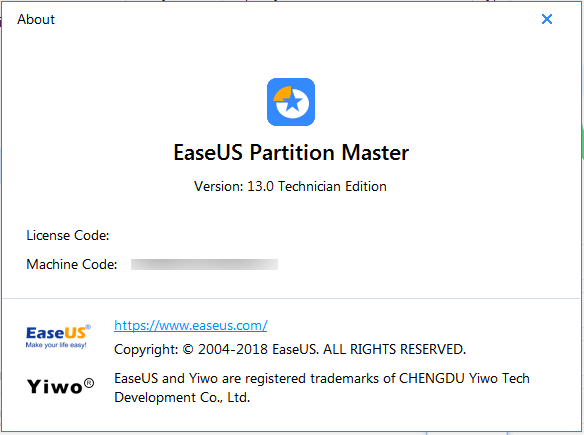Click the 'EaseUS Partition Master' title text
The height and width of the screenshot is (435, 584).
291,153
